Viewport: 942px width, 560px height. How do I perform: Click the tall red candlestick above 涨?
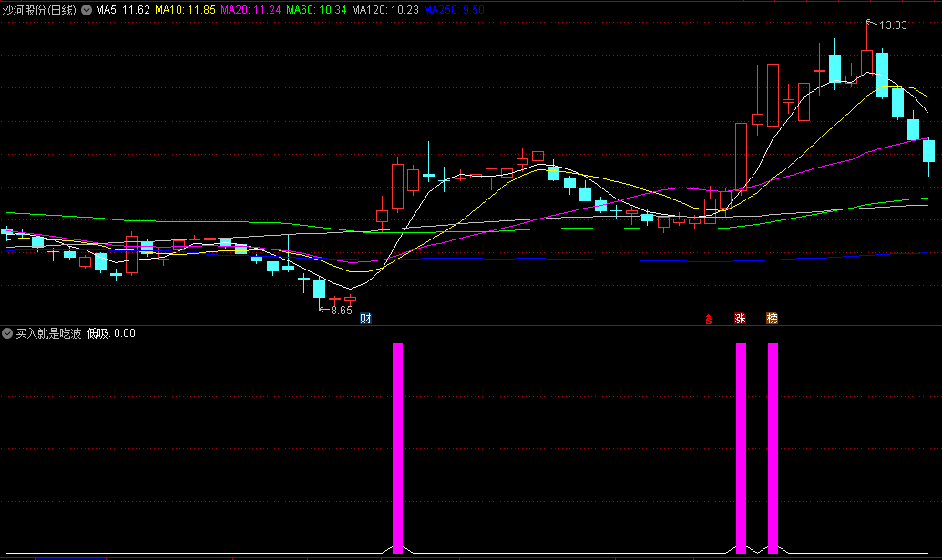tap(742, 158)
